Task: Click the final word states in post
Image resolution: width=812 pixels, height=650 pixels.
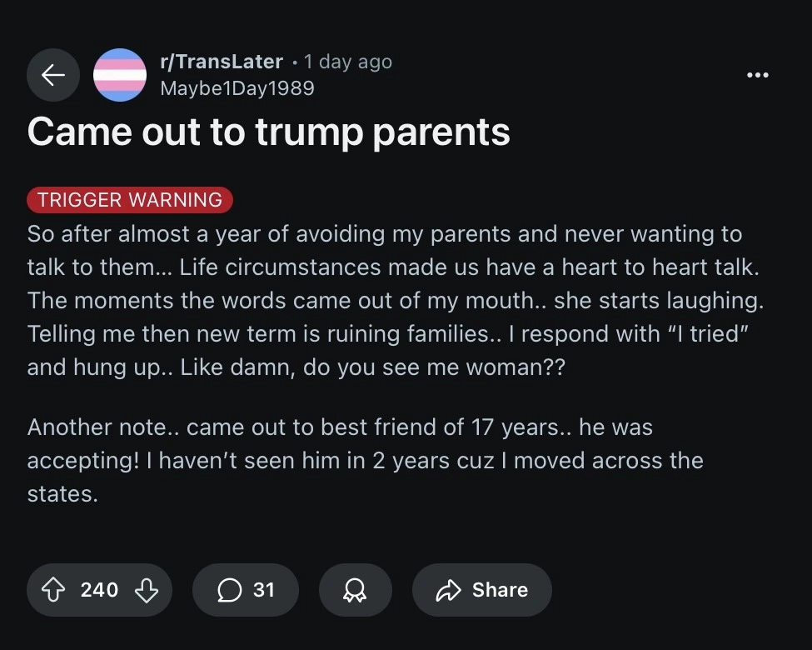Action: (x=62, y=494)
